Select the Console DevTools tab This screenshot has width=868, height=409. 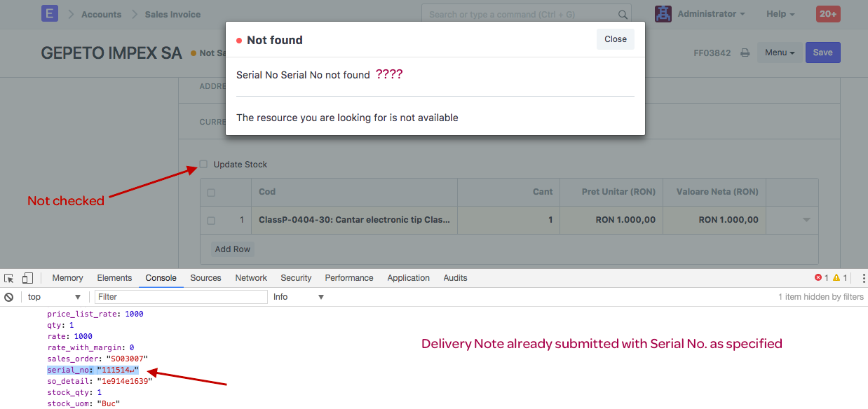[x=161, y=278]
